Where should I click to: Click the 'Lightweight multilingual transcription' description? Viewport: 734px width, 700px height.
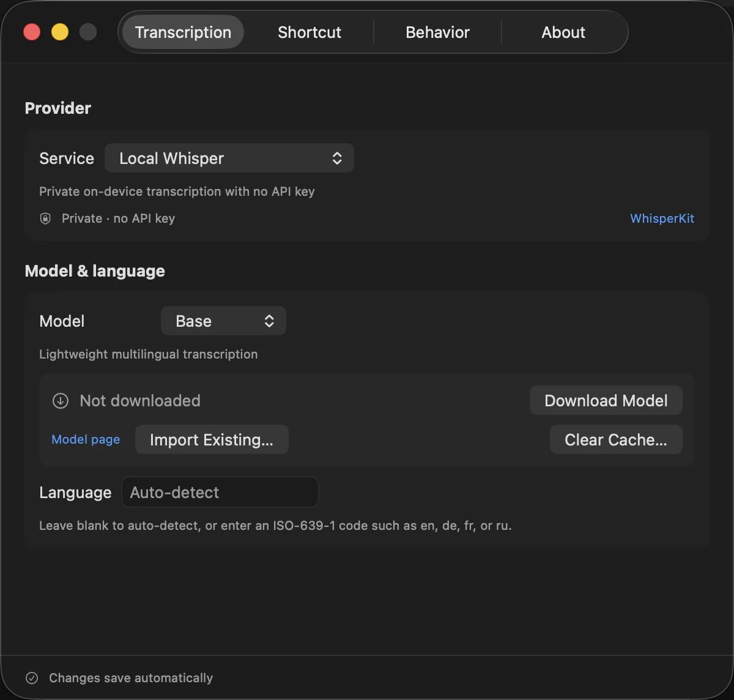(149, 354)
